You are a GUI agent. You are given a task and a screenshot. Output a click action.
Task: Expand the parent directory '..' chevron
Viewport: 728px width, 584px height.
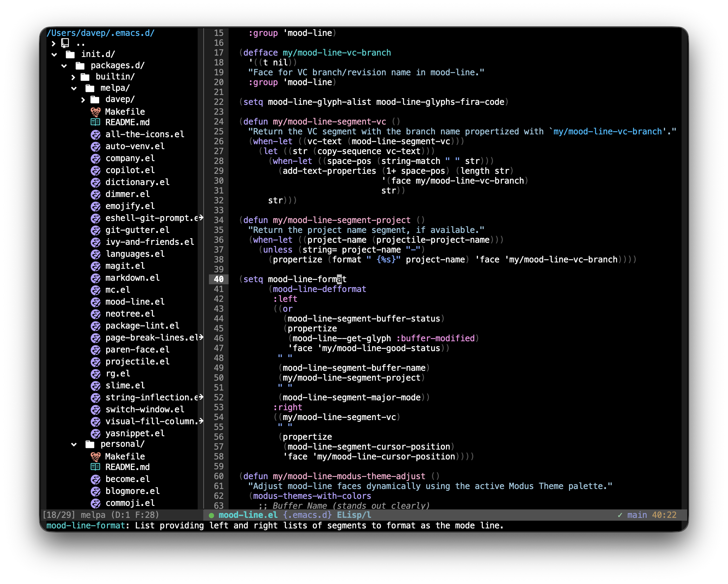[53, 44]
